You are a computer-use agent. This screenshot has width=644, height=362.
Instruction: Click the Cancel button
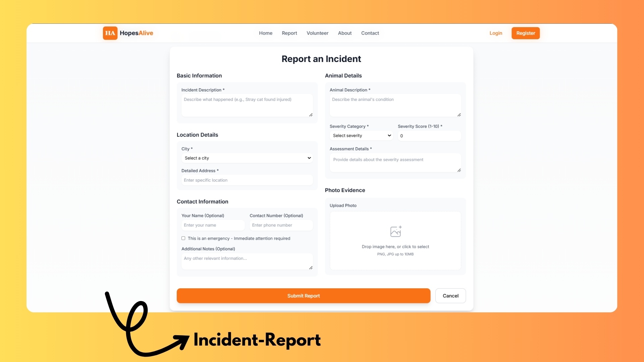450,296
